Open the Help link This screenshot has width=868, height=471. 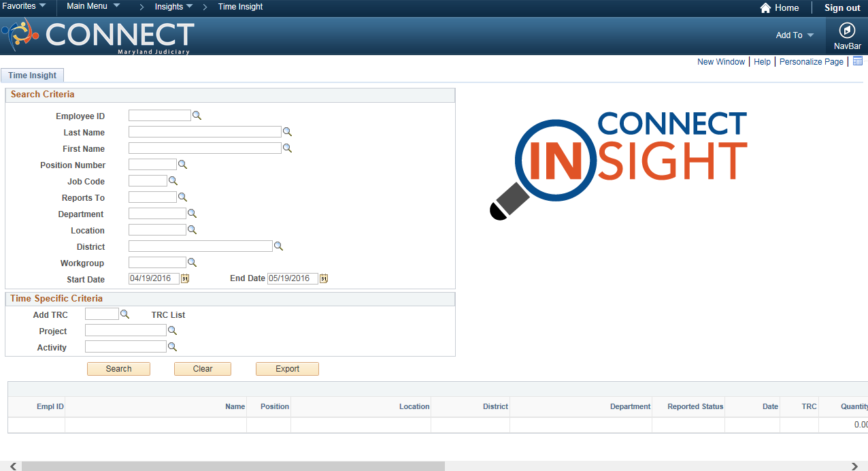pyautogui.click(x=762, y=62)
